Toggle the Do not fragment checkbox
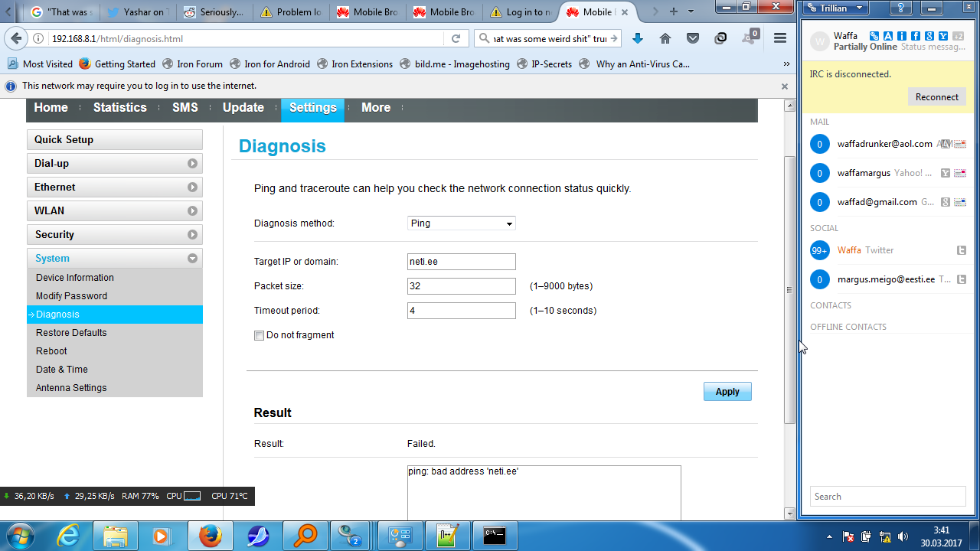 point(259,335)
